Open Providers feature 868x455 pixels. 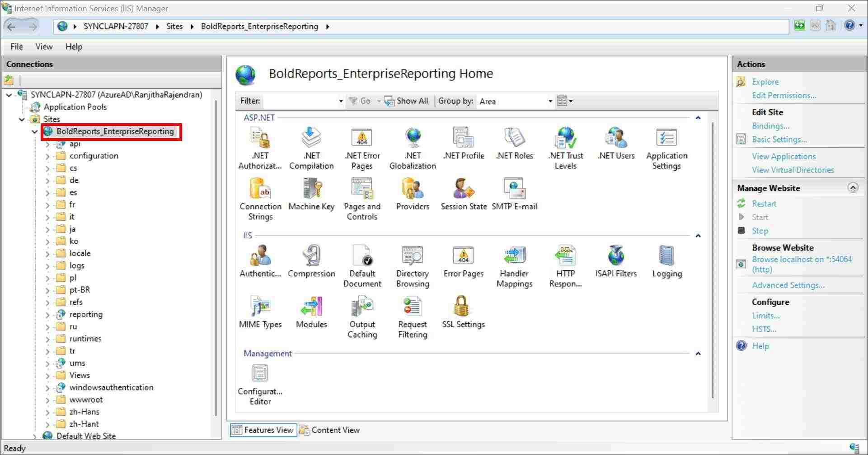[413, 195]
